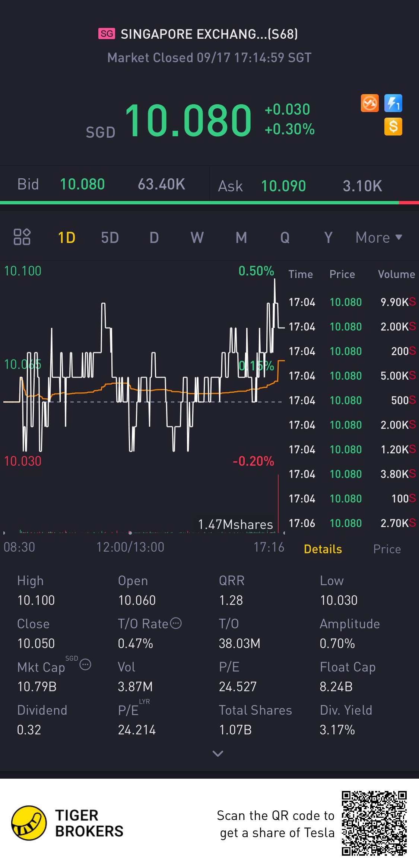Screen dimensions: 419x868
Task: Switch to the 5D chart tab
Action: (110, 237)
